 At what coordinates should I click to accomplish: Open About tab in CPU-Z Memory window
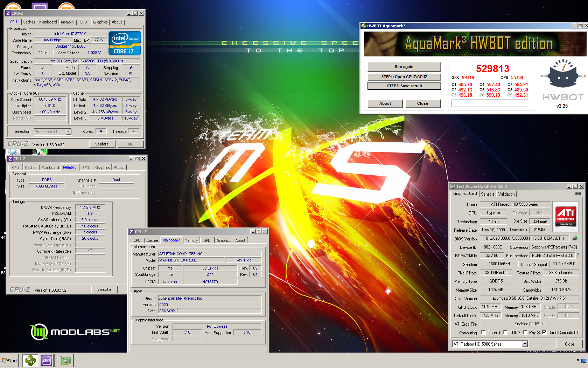(119, 168)
